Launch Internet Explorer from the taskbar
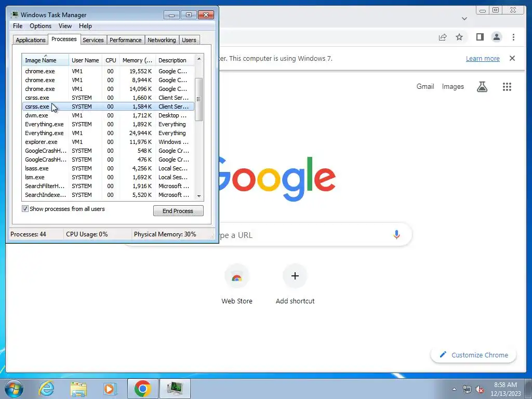 pyautogui.click(x=46, y=389)
